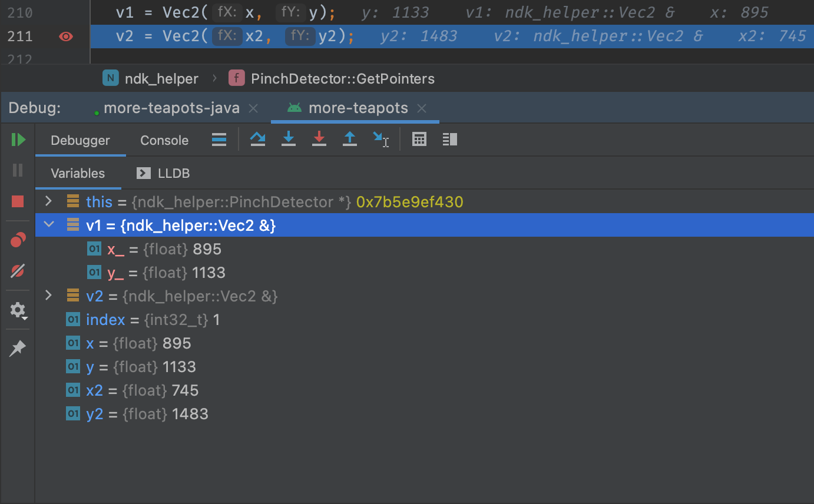Image resolution: width=814 pixels, height=504 pixels.
Task: Close the more-teapots debug tab
Action: point(422,108)
